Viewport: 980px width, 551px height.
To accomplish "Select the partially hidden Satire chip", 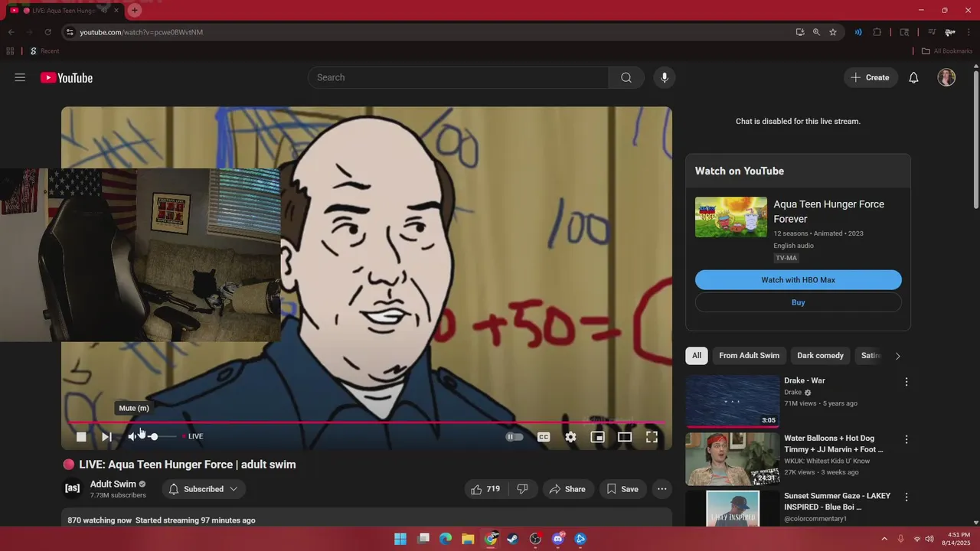I will (871, 356).
